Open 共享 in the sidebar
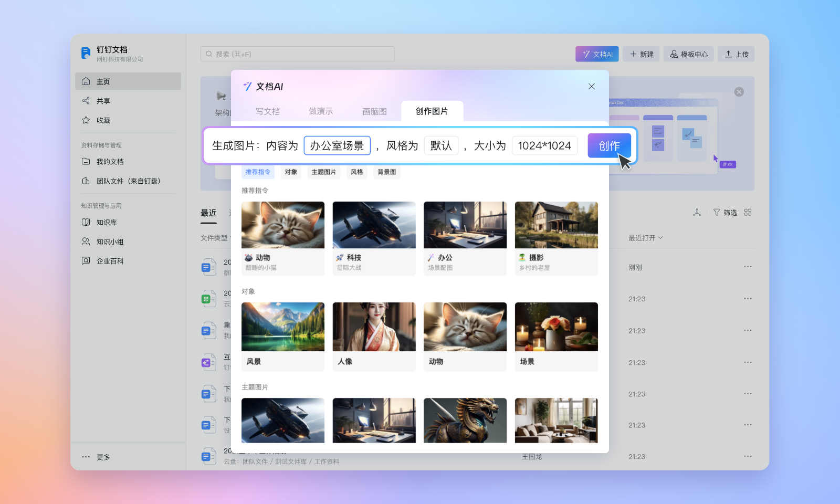This screenshot has width=840, height=504. click(128, 101)
